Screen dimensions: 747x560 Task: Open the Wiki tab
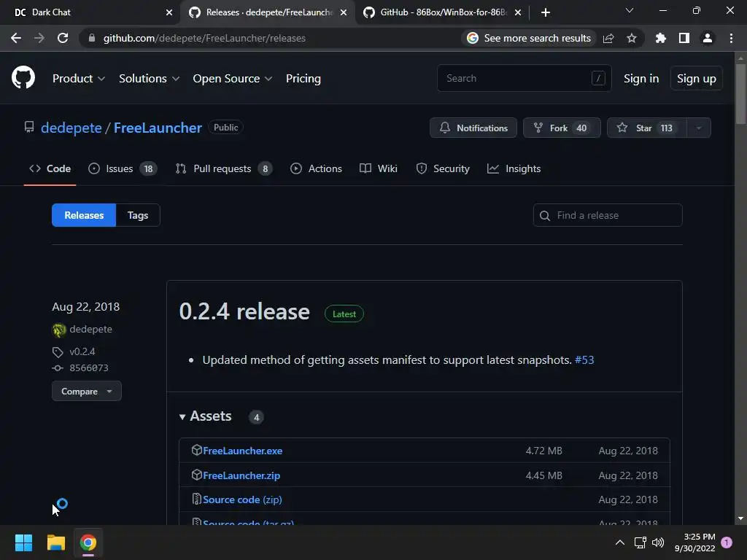tap(379, 168)
